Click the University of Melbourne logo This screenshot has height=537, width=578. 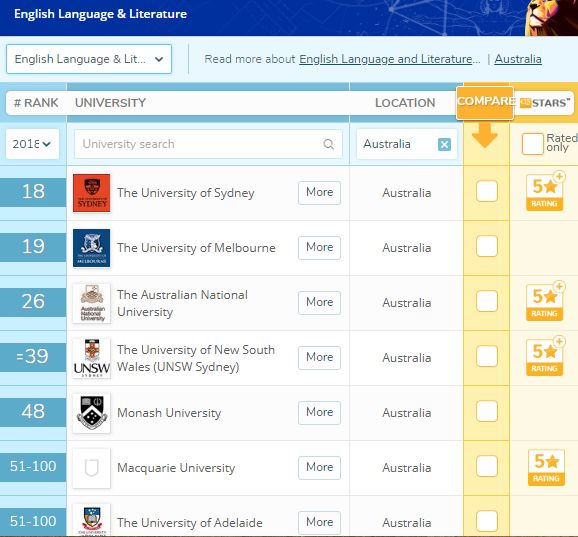point(91,248)
